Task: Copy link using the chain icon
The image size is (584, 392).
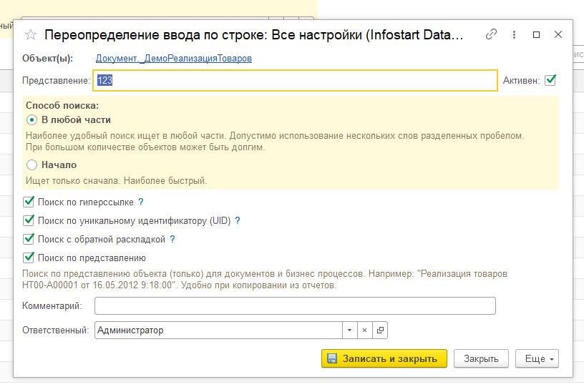Action: click(491, 34)
